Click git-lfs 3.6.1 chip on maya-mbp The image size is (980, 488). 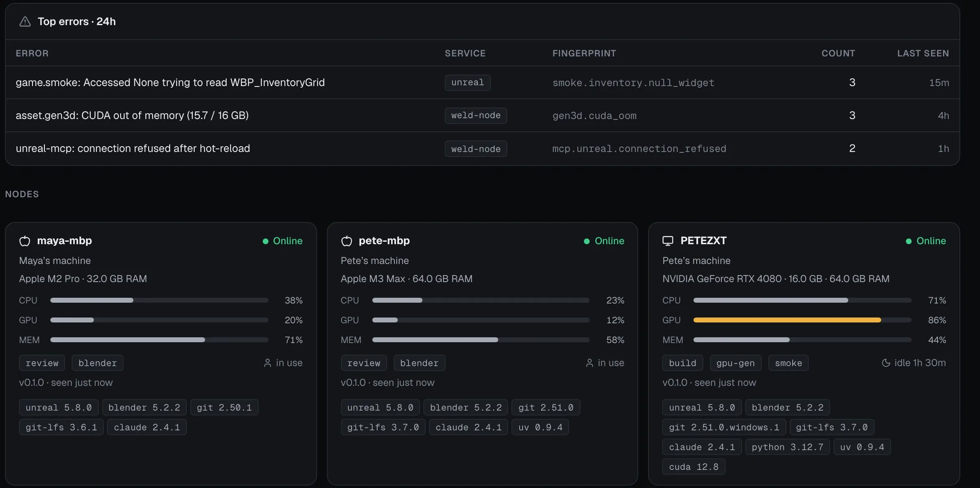61,427
